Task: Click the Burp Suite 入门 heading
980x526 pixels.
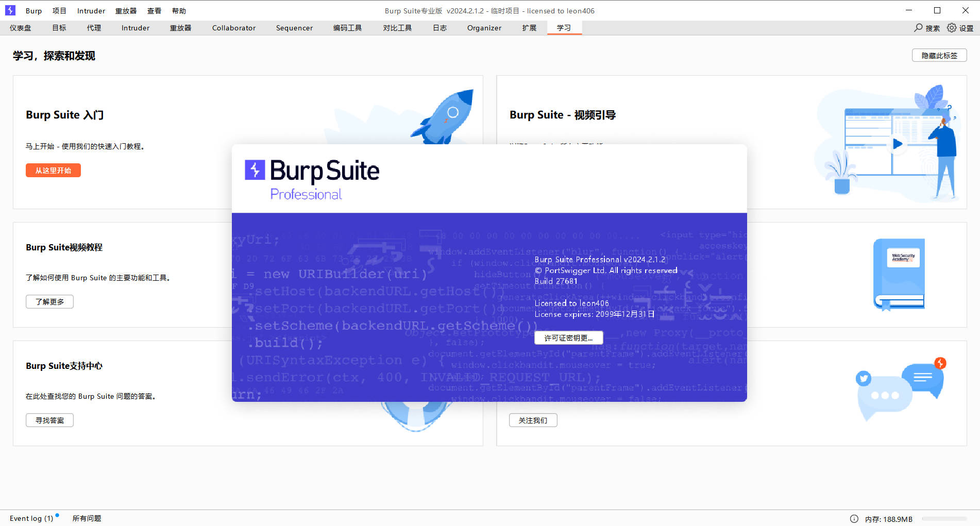Action: [65, 115]
